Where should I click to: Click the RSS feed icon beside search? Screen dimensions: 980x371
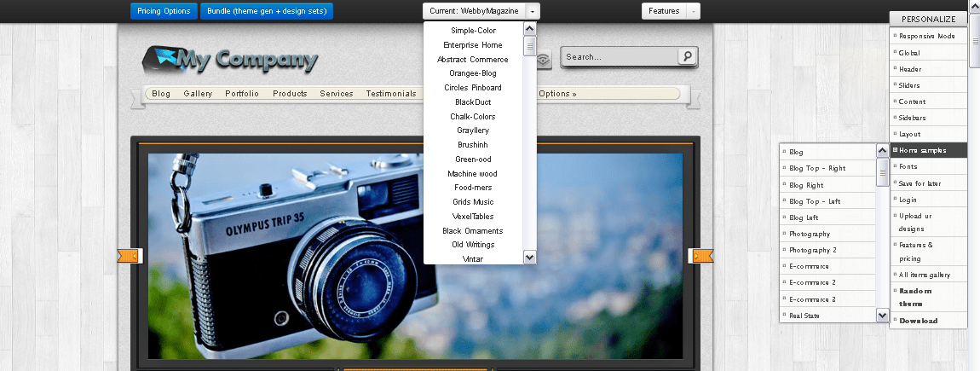point(544,58)
